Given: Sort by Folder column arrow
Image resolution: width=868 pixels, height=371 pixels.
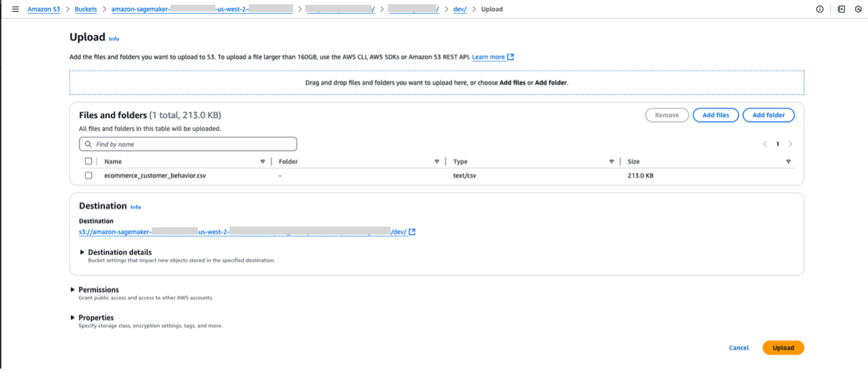Looking at the screenshot, I should pos(437,162).
